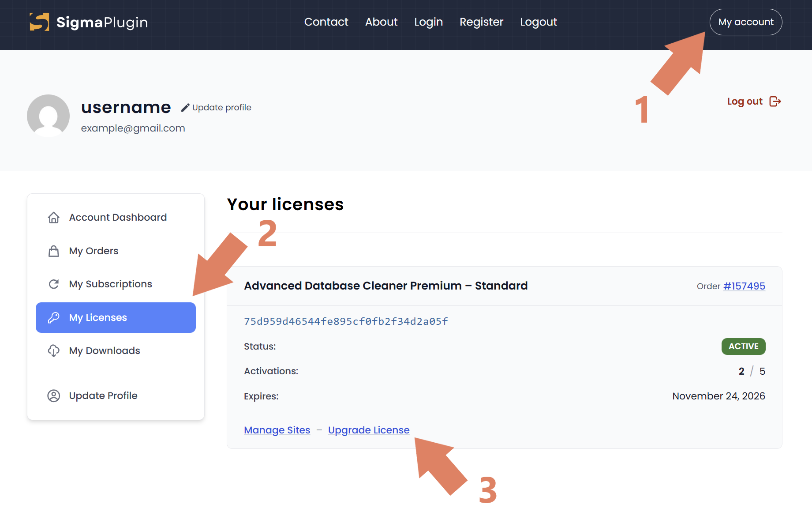View My Subscriptions in the sidebar
The image size is (812, 512).
click(116, 284)
